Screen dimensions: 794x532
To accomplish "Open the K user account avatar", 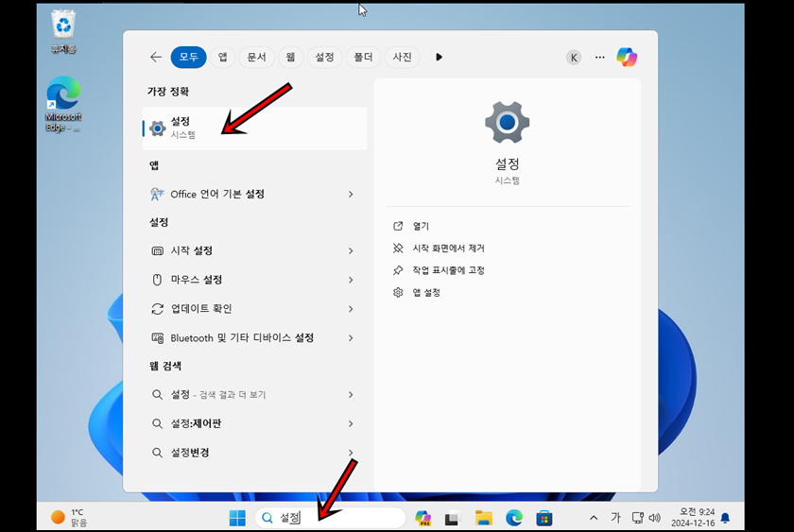I will coord(573,58).
